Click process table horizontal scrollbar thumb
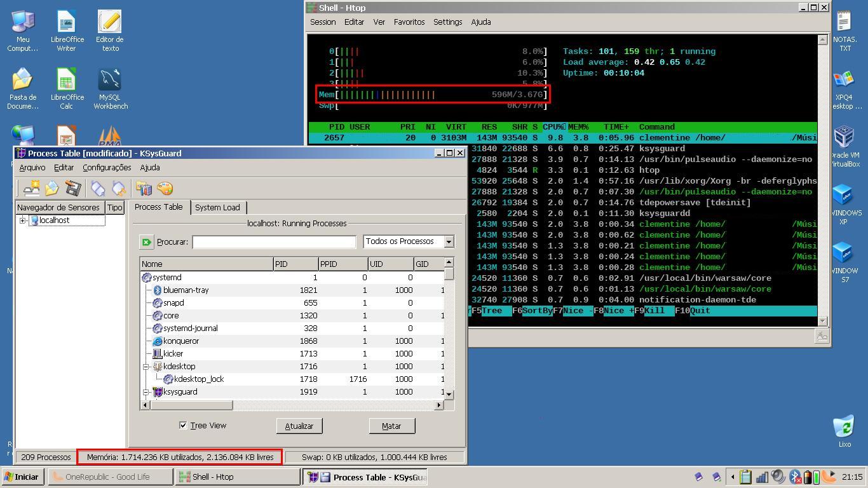This screenshot has height=488, width=868. click(x=191, y=405)
